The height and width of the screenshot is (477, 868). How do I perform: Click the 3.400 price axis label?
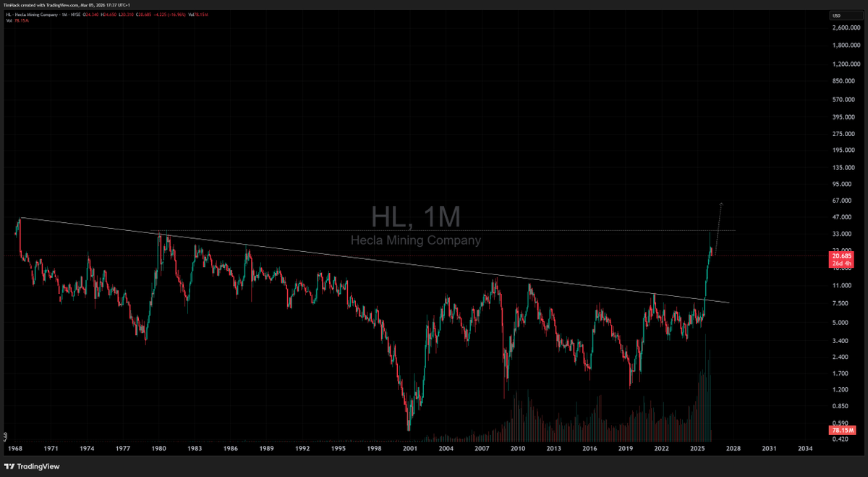pos(841,340)
